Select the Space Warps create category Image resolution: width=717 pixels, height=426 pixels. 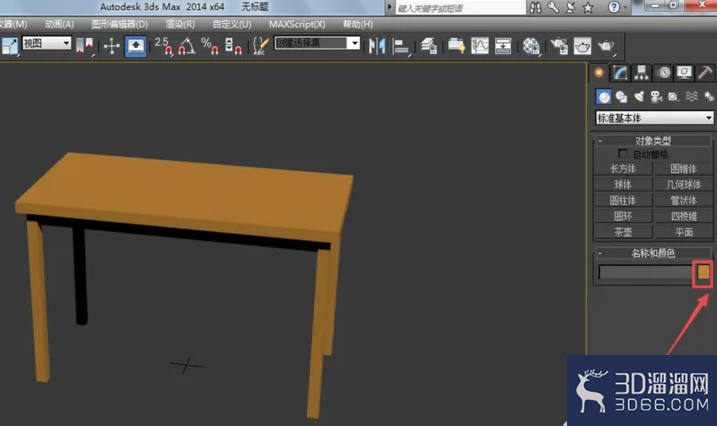[691, 97]
